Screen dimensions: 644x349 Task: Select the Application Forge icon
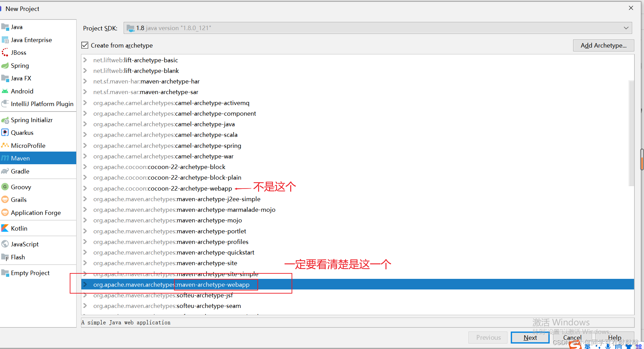5,212
